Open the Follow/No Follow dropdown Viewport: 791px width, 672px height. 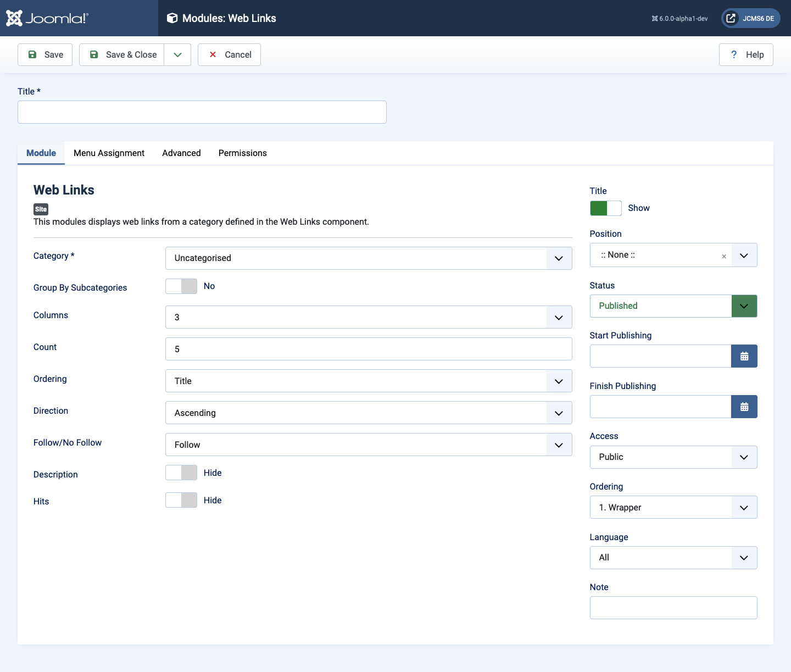[369, 445]
